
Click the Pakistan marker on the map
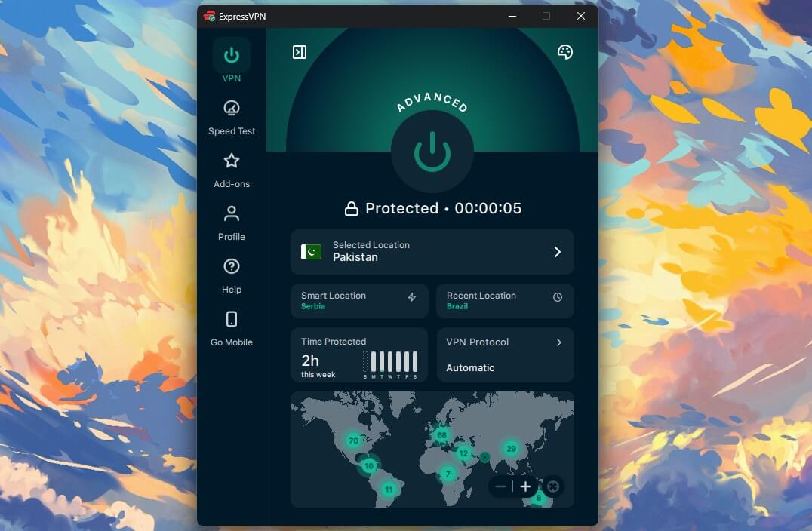click(484, 456)
